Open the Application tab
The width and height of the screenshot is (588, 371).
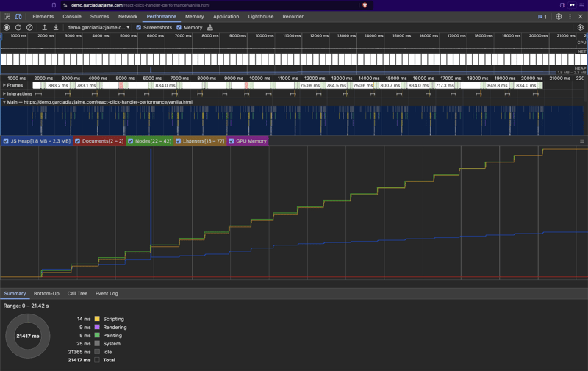point(226,16)
